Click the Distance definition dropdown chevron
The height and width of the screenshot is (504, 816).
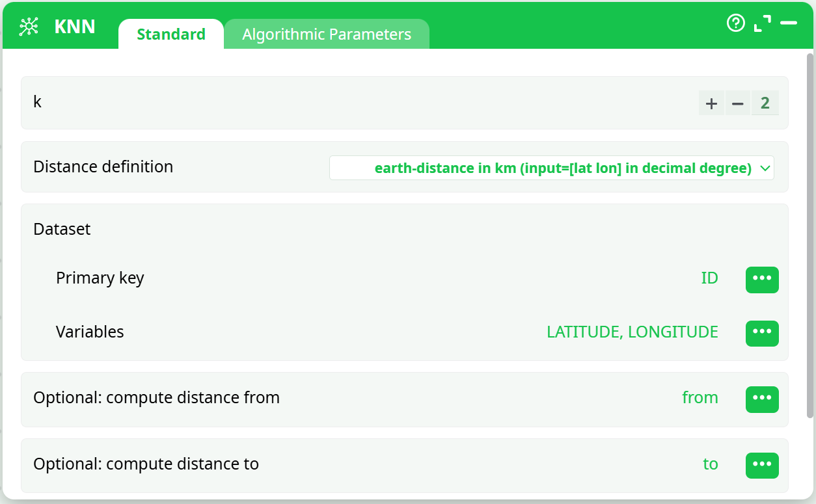766,168
